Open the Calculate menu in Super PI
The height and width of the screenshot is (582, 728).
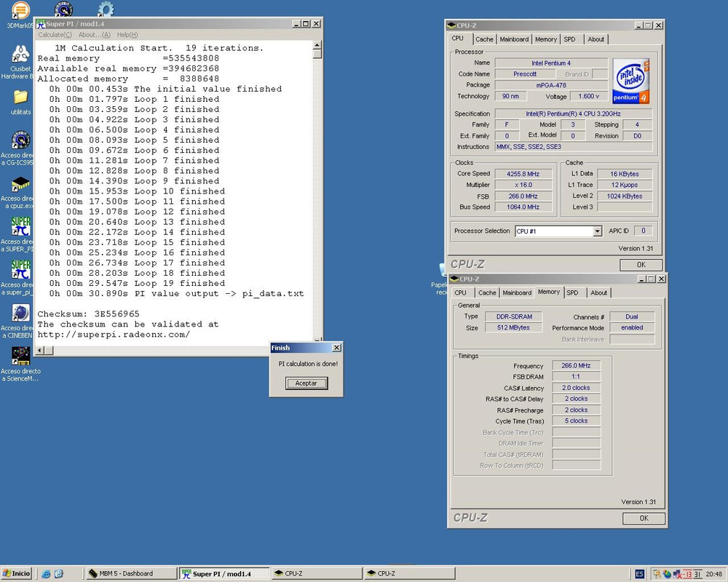[55, 35]
